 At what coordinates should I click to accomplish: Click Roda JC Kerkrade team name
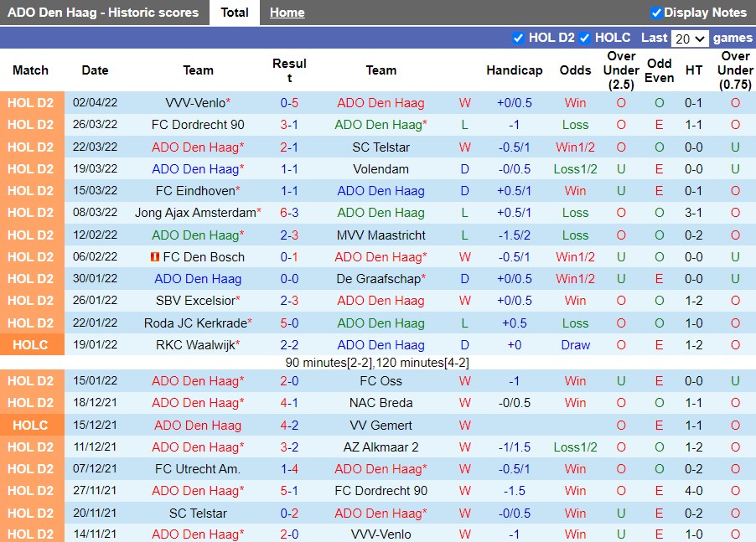195,323
